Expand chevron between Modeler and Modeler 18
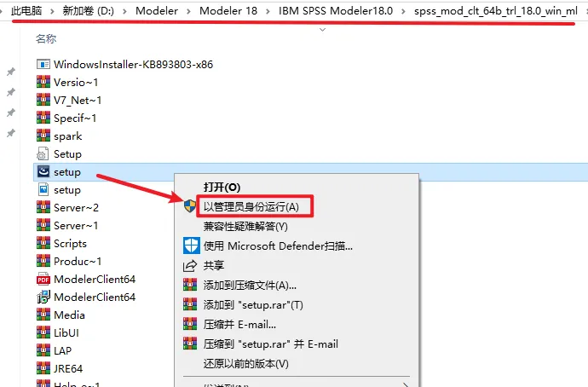Image resolution: width=588 pixels, height=387 pixels. 188,11
